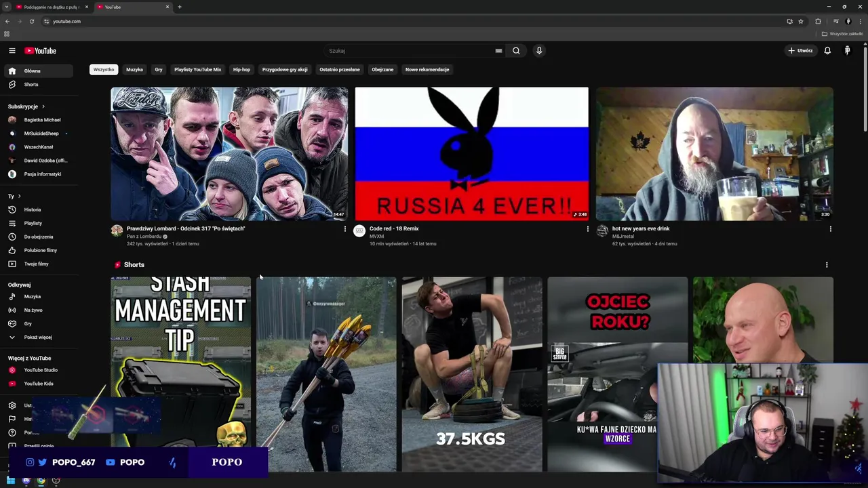Open the tab search dropdown arrow
Screen dimensions: 868x488
tap(6, 7)
